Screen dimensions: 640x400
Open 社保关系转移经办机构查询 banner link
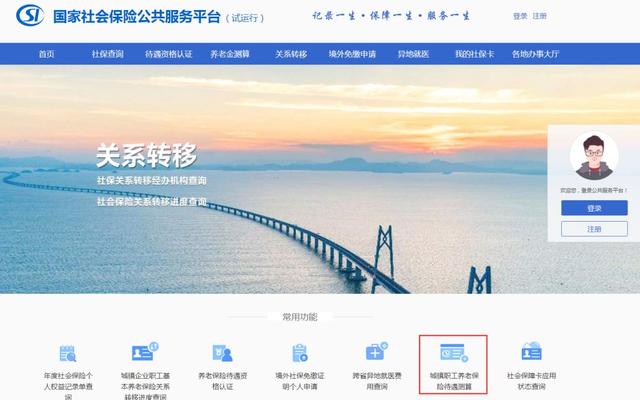(x=151, y=180)
